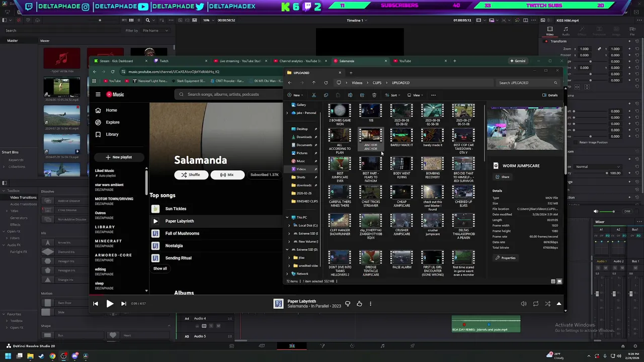Open Library in YouTube Music sidebar

pos(112,134)
